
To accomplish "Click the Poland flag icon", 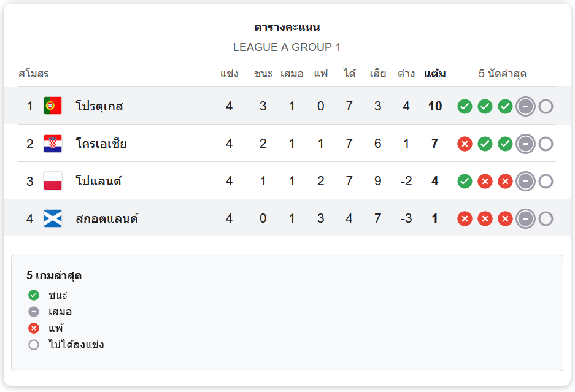I will [53, 181].
